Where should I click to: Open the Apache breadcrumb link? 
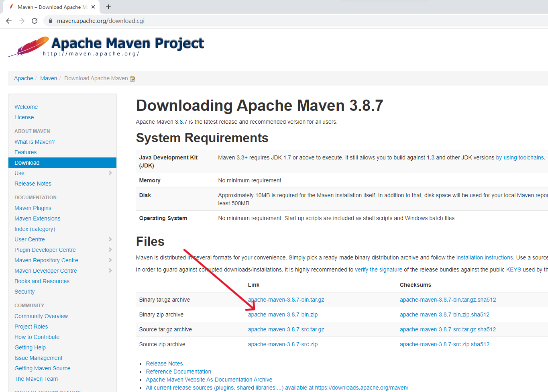[x=24, y=78]
